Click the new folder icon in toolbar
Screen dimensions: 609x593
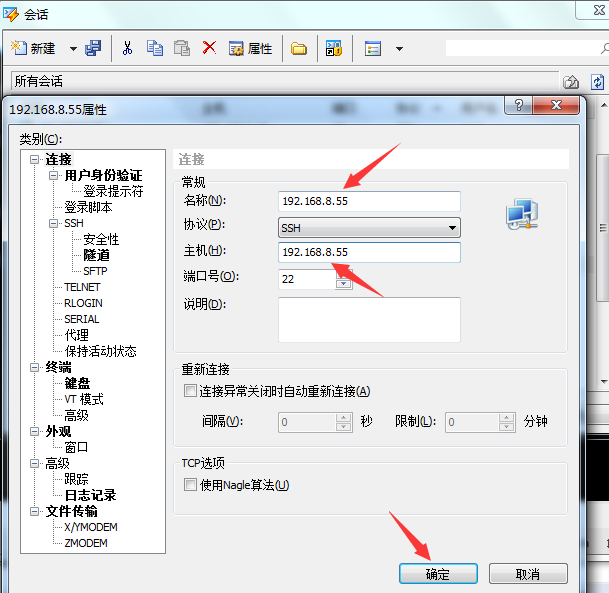pyautogui.click(x=299, y=49)
